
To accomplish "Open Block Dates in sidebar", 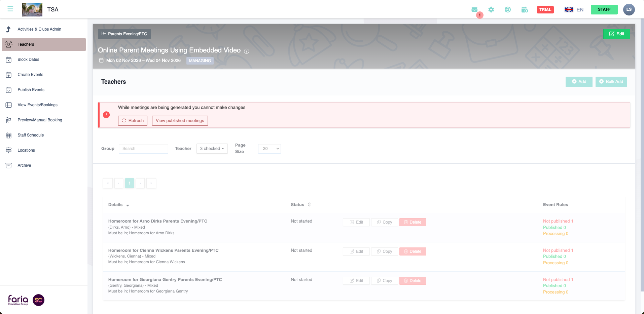I will [28, 60].
